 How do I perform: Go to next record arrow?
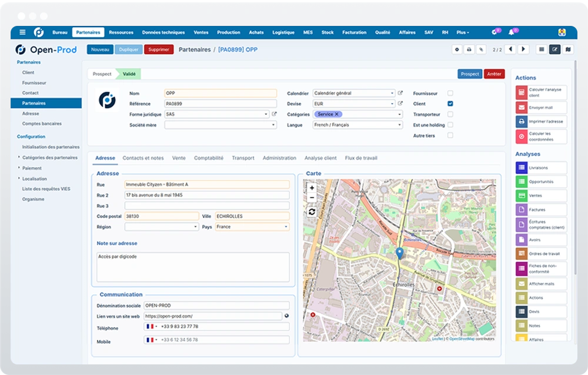click(x=523, y=49)
